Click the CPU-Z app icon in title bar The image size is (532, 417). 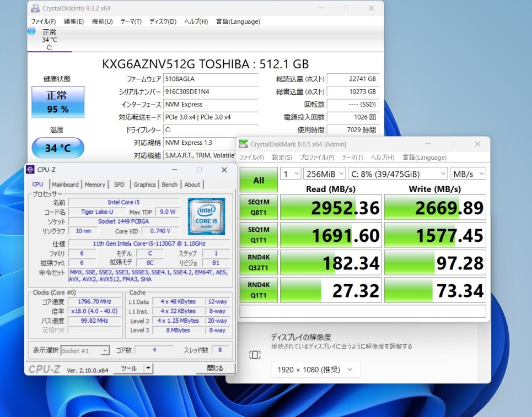coord(30,170)
